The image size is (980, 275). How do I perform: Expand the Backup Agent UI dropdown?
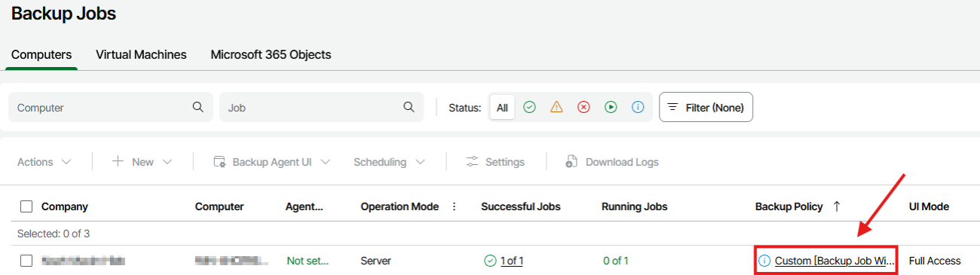tap(273, 162)
